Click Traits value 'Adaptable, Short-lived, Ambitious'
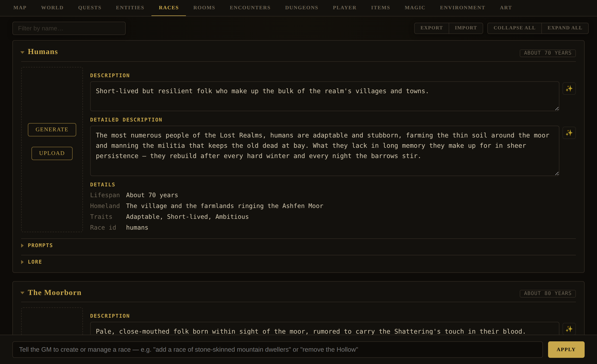Screen dimensions: 597x364 click(x=187, y=217)
